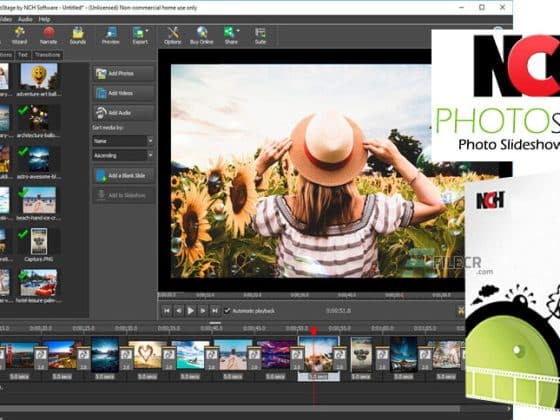
Task: Select the dark blue lake slide on the timeline
Action: 105,355
